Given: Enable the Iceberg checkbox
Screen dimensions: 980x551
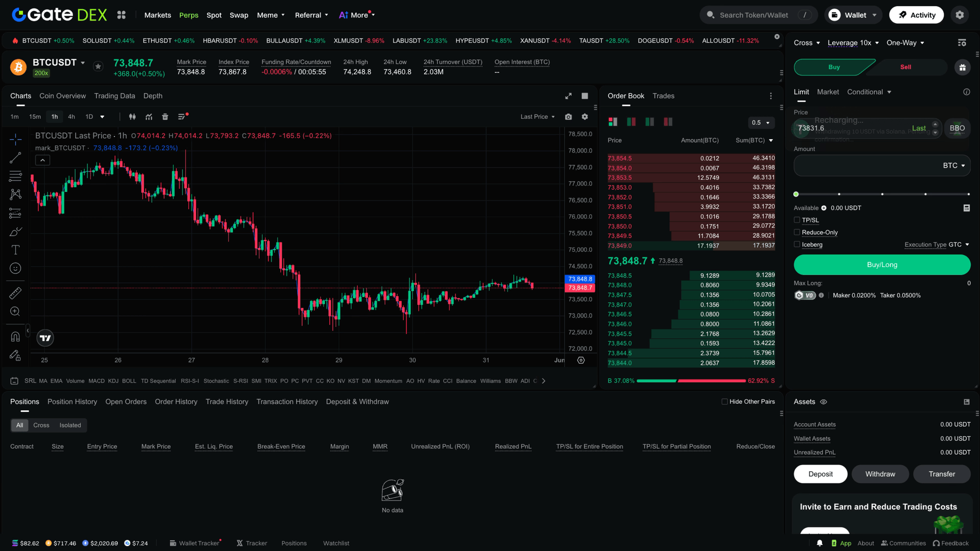Looking at the screenshot, I should coord(796,245).
